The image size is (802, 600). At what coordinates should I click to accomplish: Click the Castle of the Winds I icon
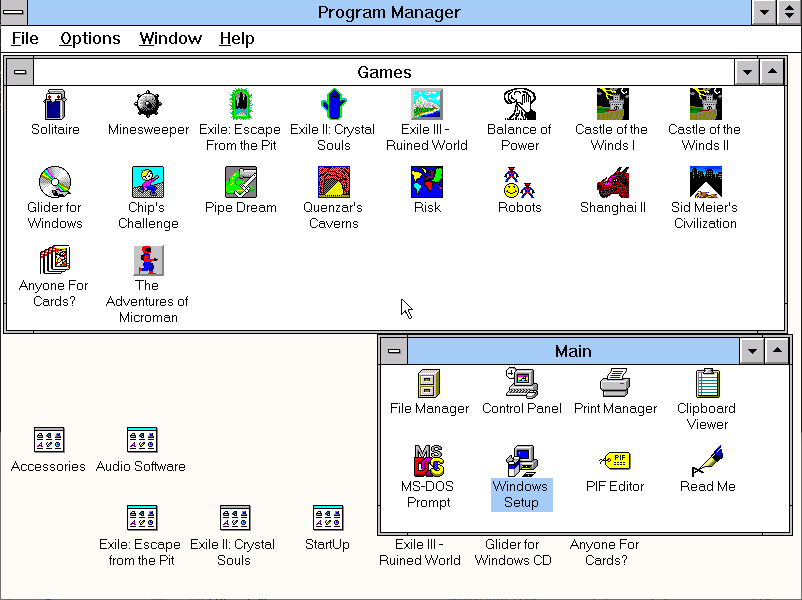612,104
